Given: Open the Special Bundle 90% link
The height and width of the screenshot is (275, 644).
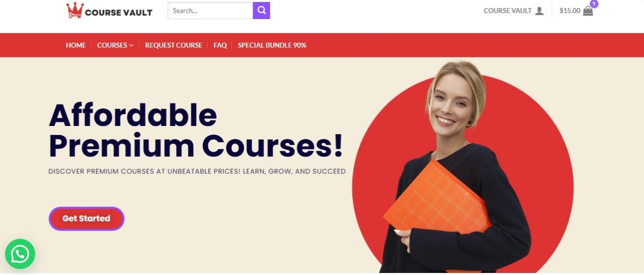Looking at the screenshot, I should (272, 45).
